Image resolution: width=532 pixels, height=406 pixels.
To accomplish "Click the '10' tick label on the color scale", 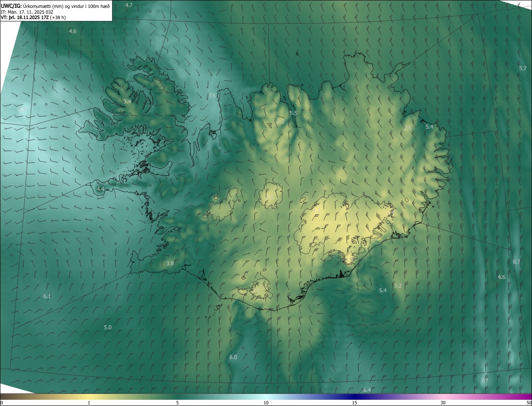I will 266,403.
